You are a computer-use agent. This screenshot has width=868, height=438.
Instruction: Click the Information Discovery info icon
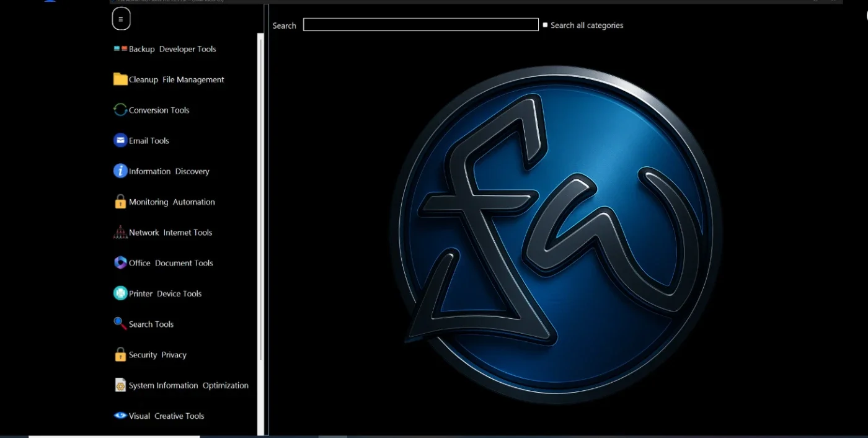(x=120, y=171)
